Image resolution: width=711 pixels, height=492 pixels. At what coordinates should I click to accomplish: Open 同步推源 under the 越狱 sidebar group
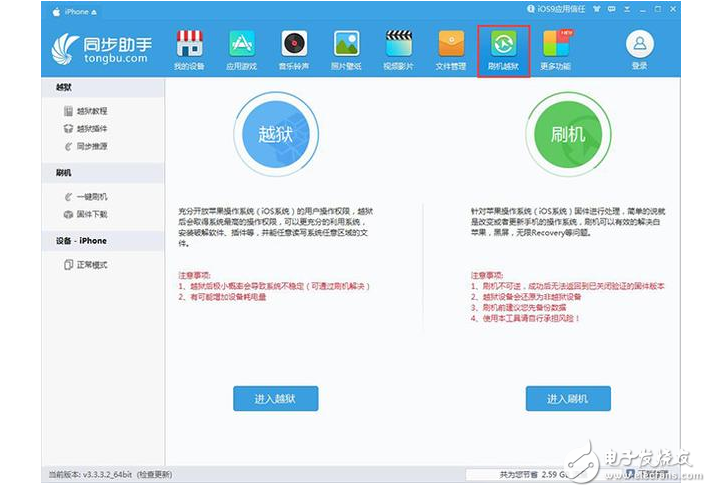[x=86, y=146]
